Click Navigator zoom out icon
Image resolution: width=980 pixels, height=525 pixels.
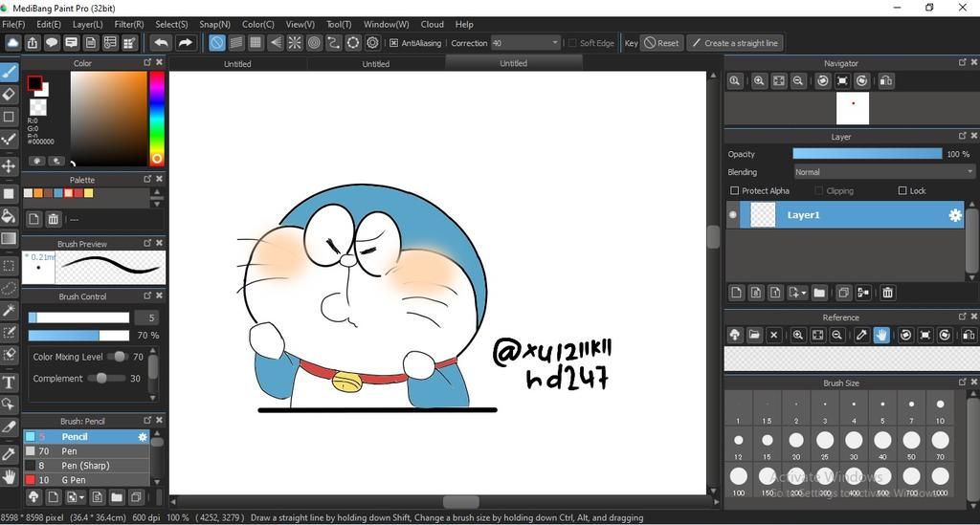coord(798,80)
